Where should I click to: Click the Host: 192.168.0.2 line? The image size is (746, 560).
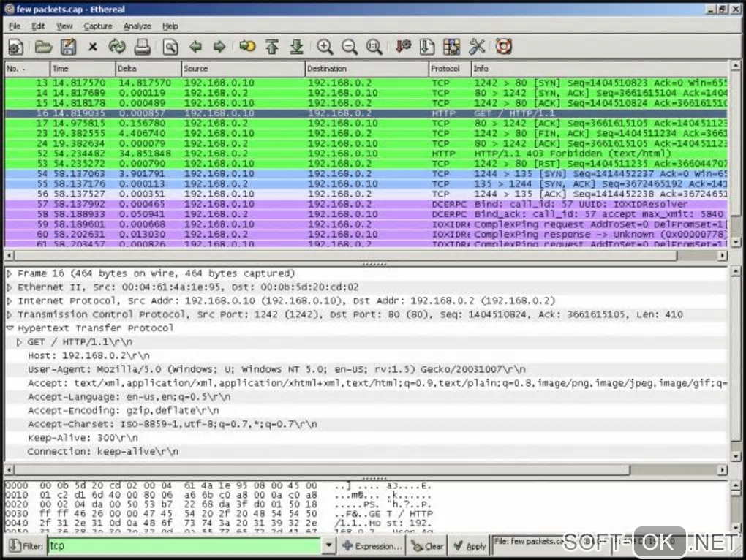[x=366, y=355]
